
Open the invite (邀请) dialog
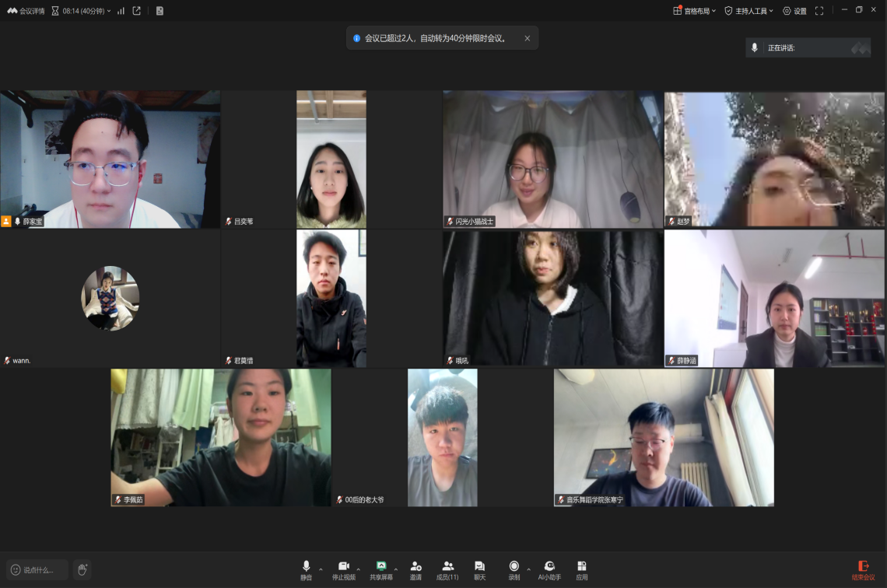click(415, 569)
